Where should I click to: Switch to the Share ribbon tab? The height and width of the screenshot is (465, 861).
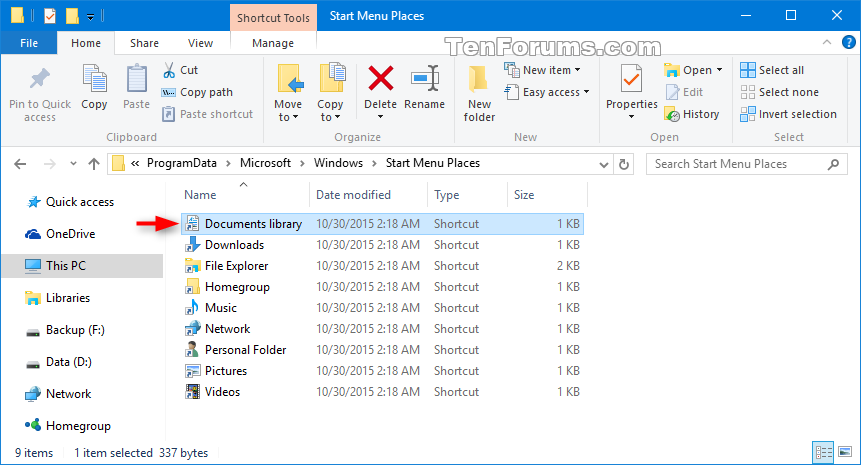click(x=144, y=43)
